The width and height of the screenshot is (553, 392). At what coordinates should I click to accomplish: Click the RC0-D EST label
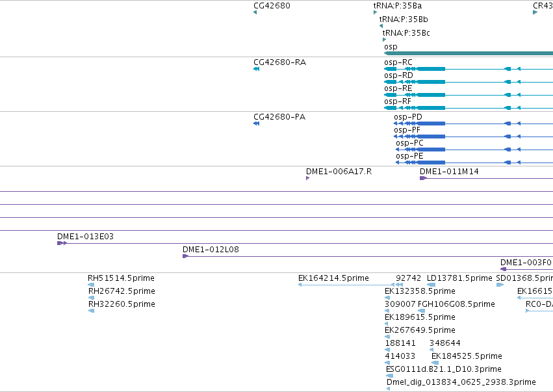point(539,304)
